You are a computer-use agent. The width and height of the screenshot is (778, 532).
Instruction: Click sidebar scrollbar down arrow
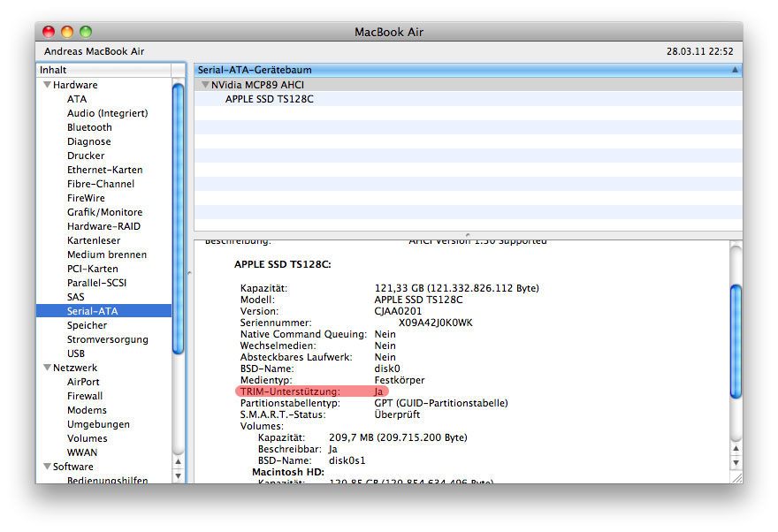178,475
